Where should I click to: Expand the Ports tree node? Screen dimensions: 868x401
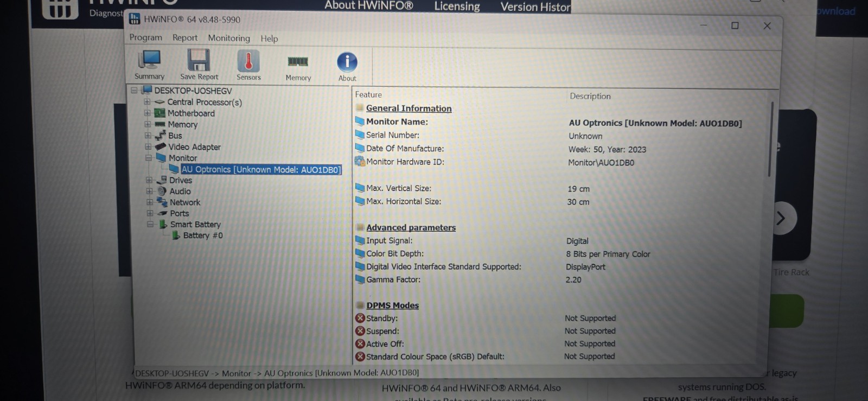coord(150,213)
